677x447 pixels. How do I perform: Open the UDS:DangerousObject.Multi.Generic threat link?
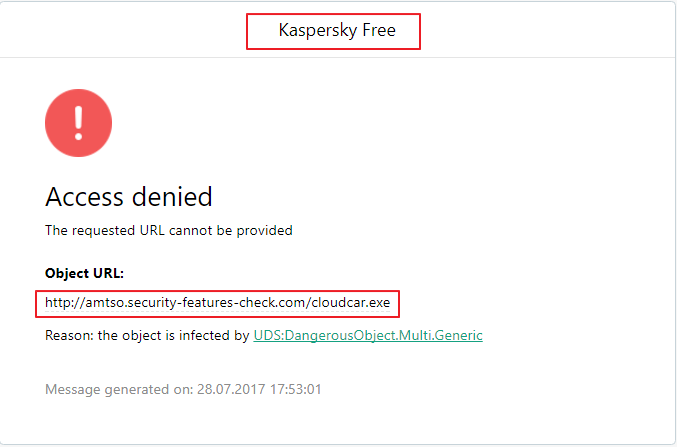pyautogui.click(x=368, y=336)
